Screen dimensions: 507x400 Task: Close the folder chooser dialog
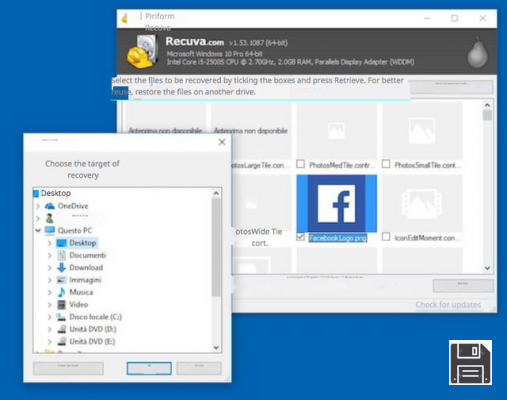(x=222, y=142)
